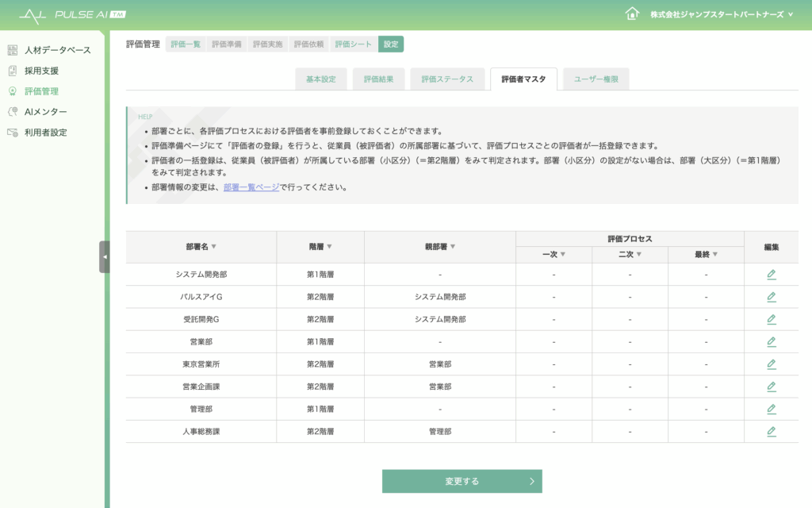Click the 東京営業所 department name cell

[201, 364]
